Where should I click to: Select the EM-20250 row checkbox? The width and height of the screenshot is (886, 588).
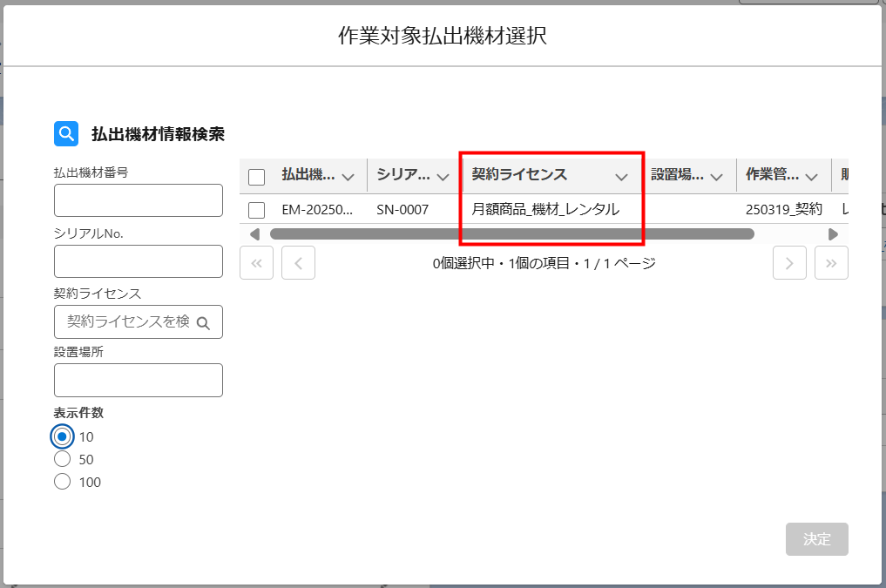(256, 210)
